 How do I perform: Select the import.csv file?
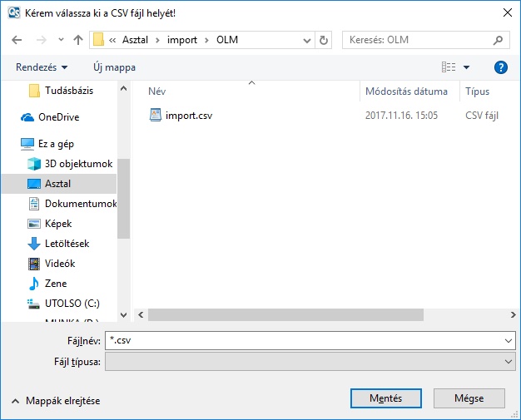coord(188,116)
